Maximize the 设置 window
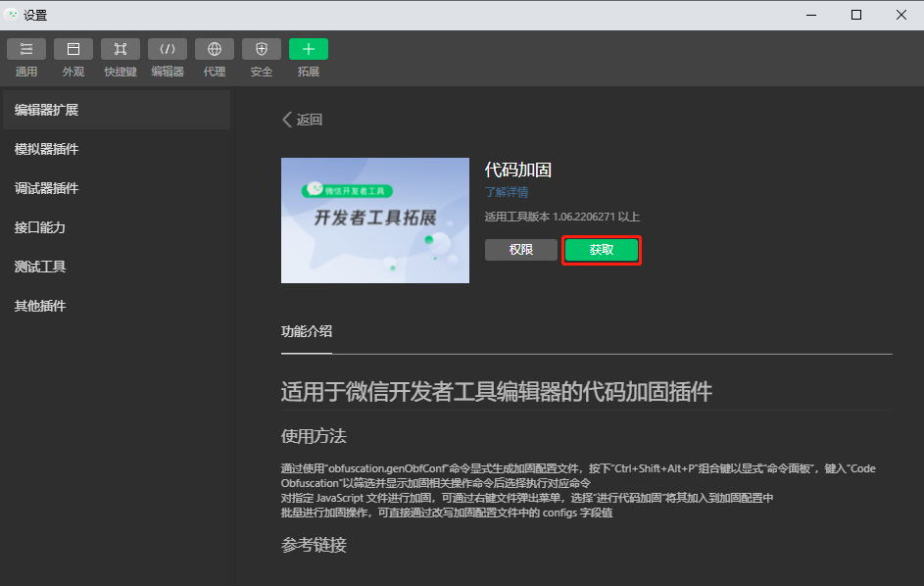 click(x=856, y=15)
